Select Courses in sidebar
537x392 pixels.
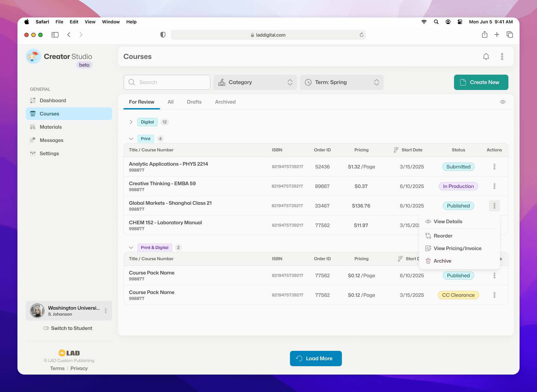[x=69, y=114]
